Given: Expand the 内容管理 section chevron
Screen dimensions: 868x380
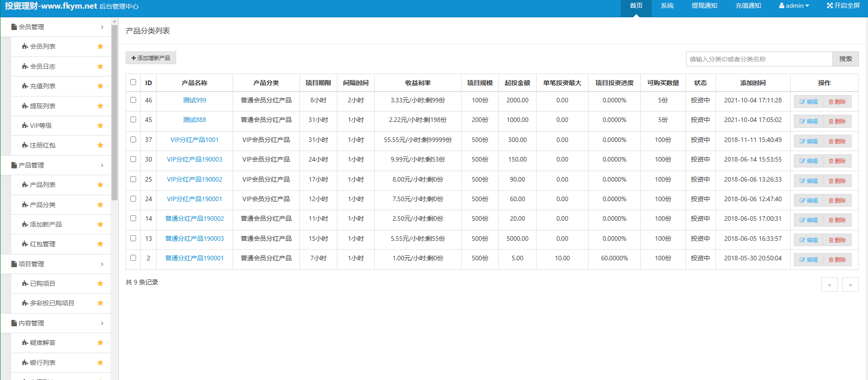Looking at the screenshot, I should pos(102,323).
